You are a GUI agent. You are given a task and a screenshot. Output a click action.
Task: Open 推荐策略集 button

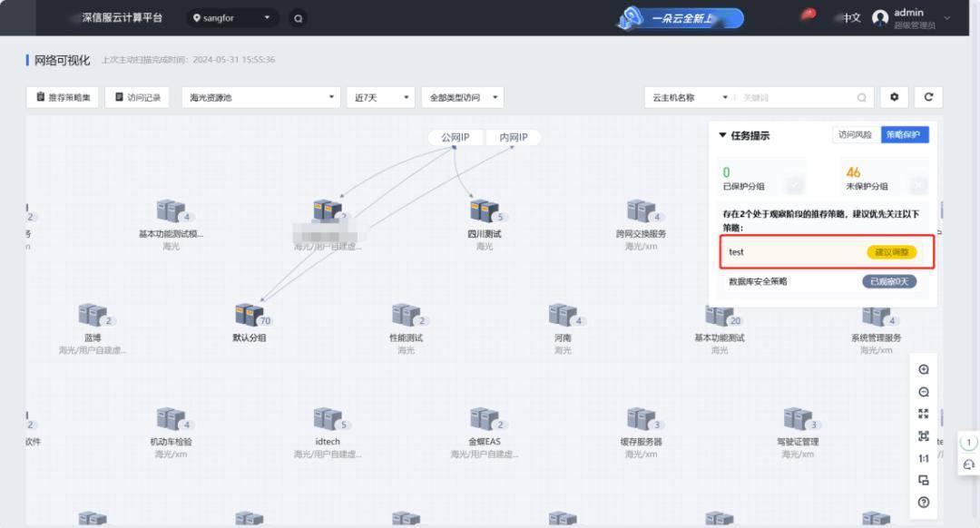point(63,97)
